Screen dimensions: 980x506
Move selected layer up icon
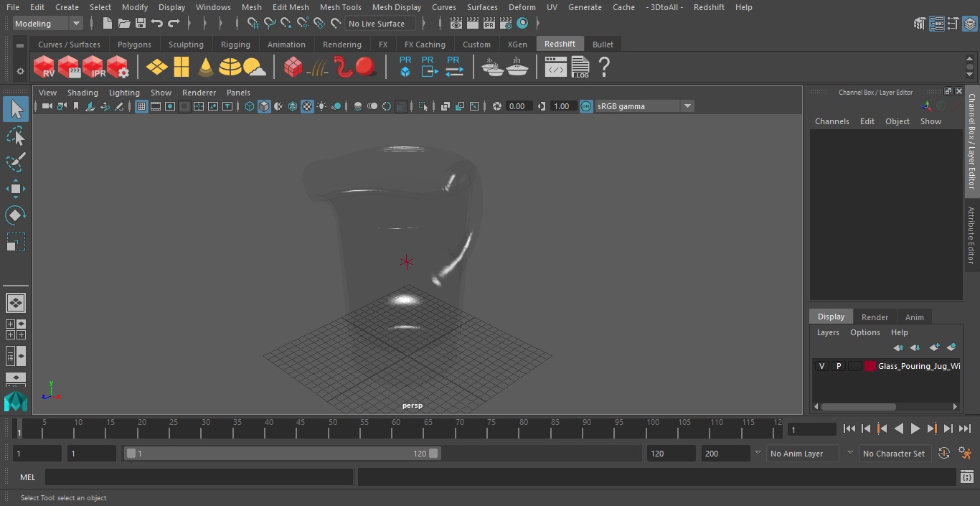898,347
